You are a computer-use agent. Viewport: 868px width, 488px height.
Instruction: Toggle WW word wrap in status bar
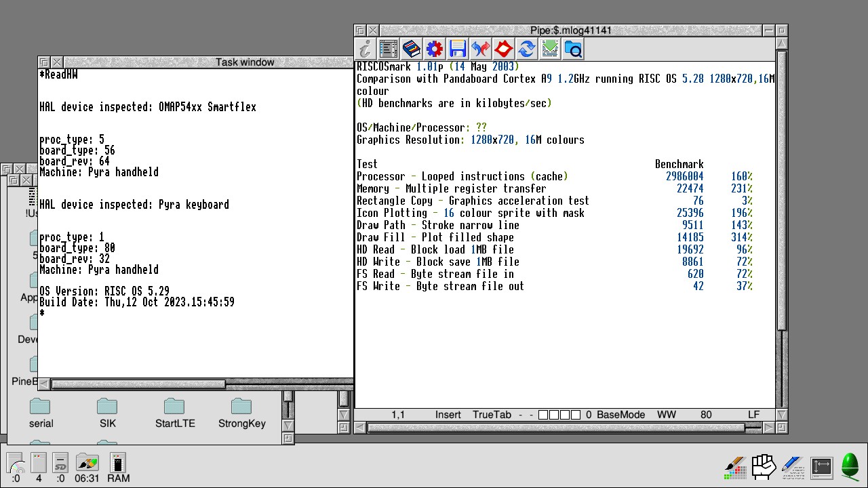[x=666, y=415]
